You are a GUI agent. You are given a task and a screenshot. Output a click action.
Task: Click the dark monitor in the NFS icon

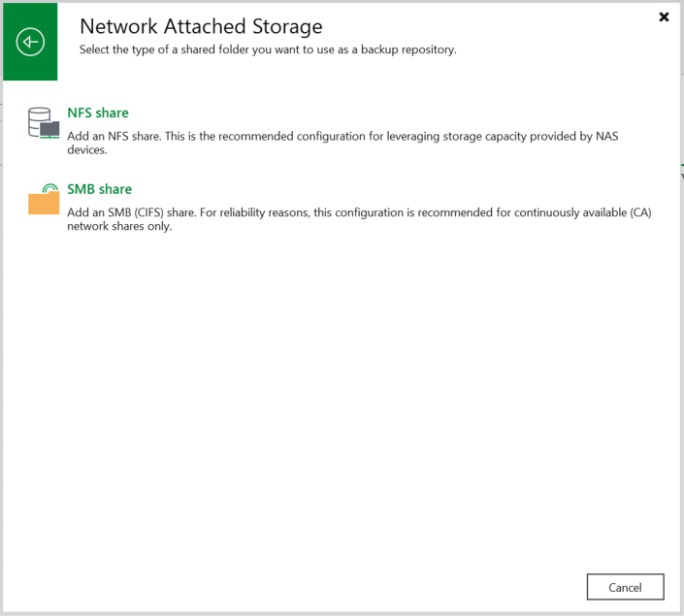[50, 129]
